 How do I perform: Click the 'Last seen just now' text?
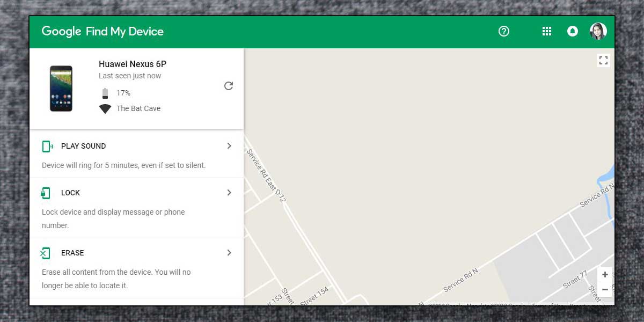click(130, 76)
